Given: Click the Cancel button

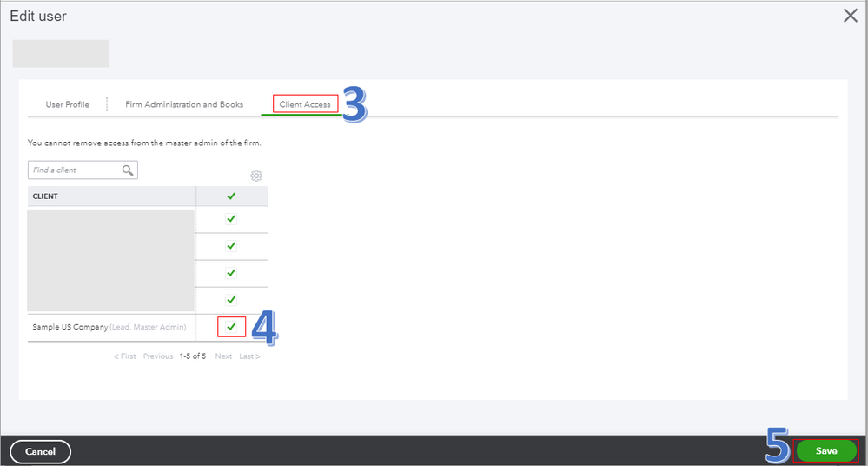Looking at the screenshot, I should pos(41,451).
